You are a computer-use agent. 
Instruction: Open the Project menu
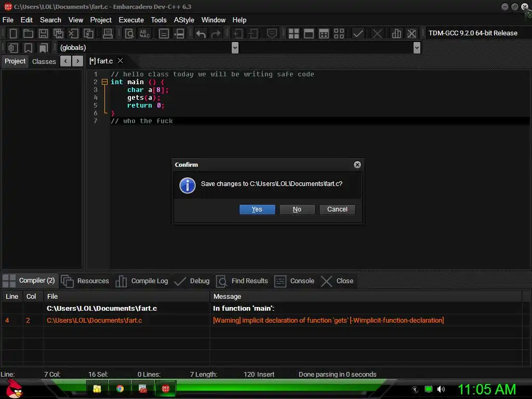[x=101, y=20]
